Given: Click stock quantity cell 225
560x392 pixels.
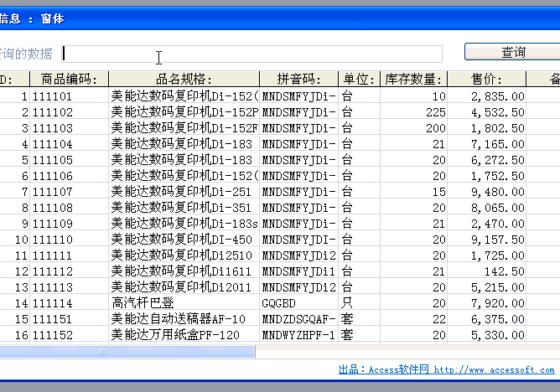Looking at the screenshot, I should tap(414, 112).
